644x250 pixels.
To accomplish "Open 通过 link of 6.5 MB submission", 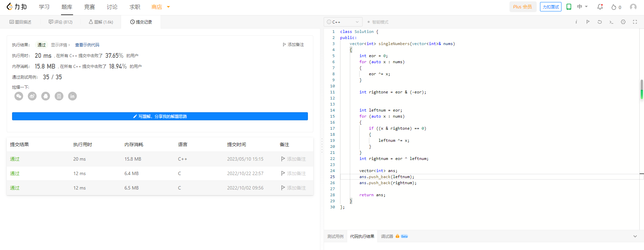I will click(15, 188).
